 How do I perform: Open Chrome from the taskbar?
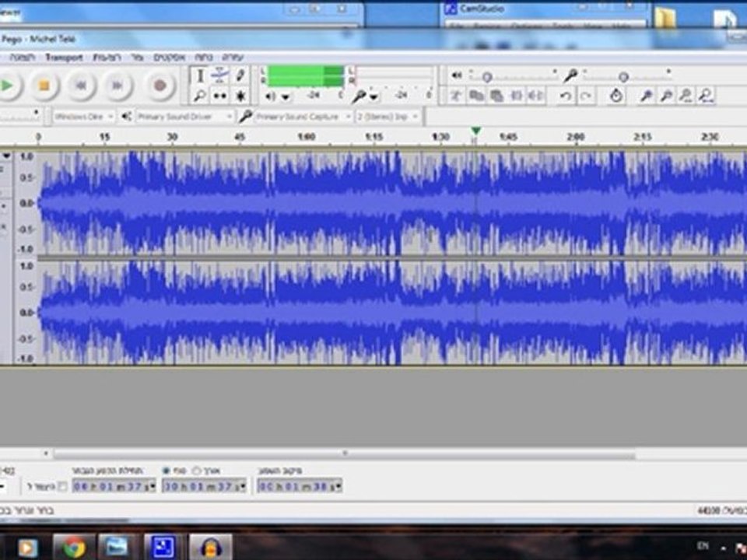tap(75, 547)
